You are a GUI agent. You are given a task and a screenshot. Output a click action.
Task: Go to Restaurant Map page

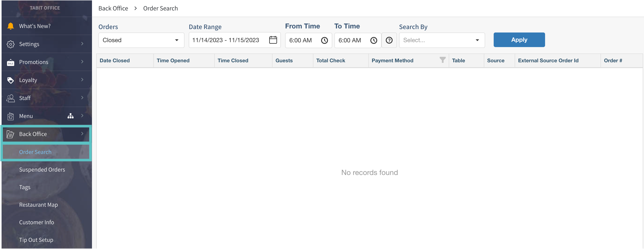[39, 205]
